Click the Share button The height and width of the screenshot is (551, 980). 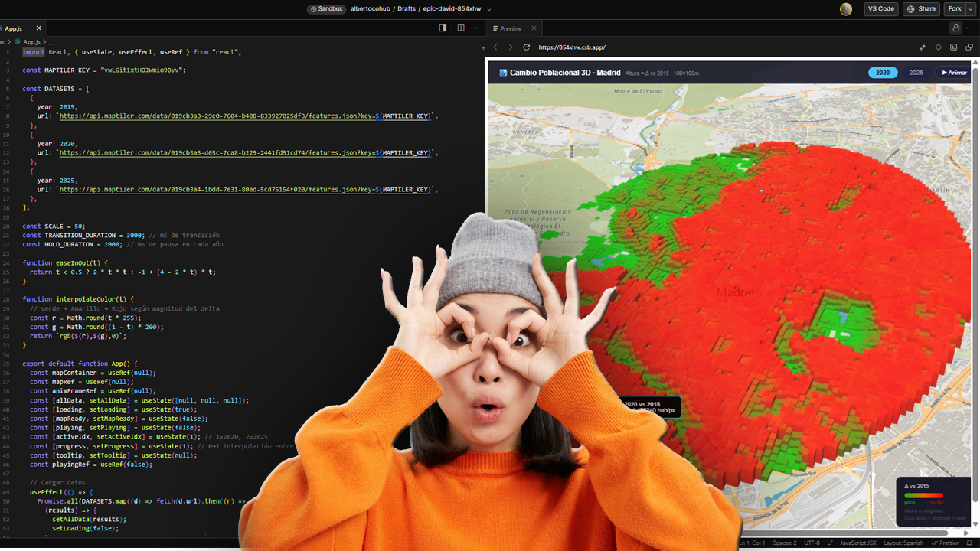pos(921,9)
